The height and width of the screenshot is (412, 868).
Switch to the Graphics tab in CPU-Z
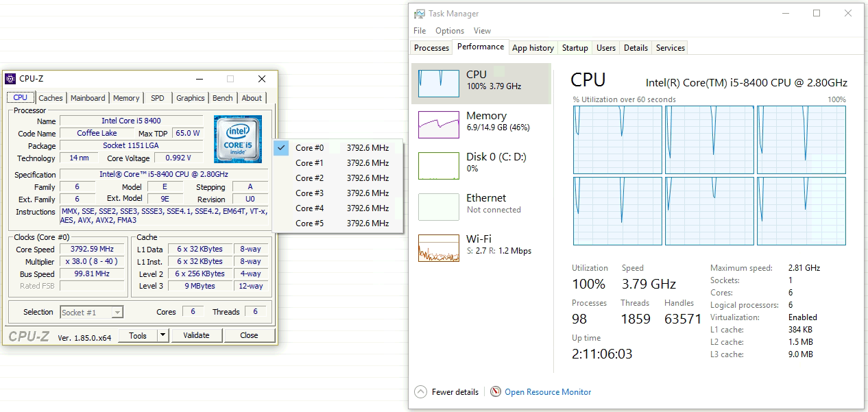pyautogui.click(x=191, y=98)
